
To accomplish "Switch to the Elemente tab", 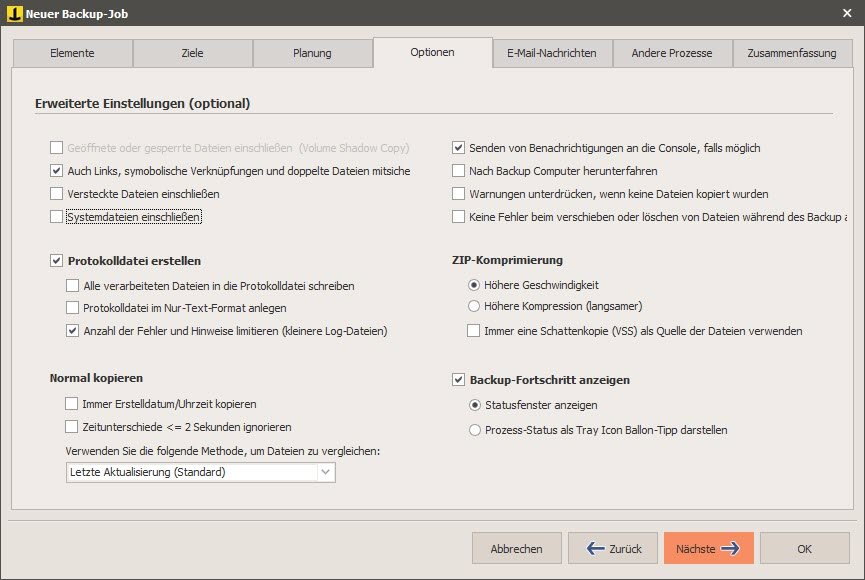I will 72,53.
